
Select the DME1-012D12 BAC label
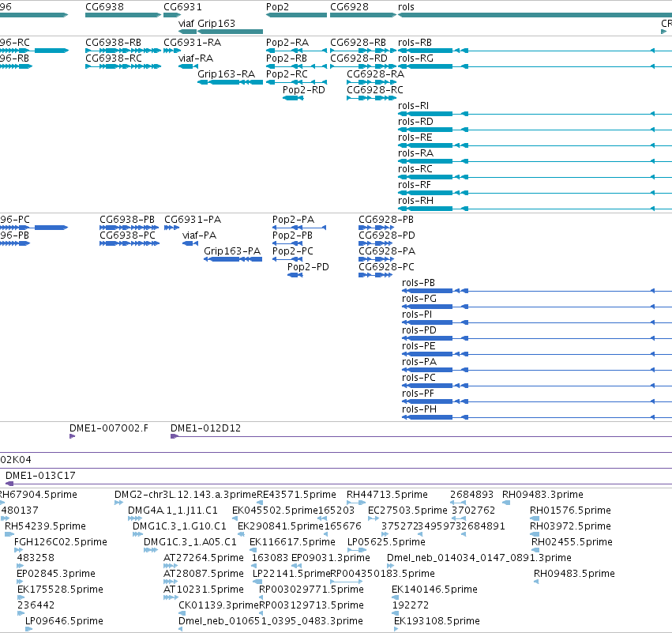(x=205, y=428)
